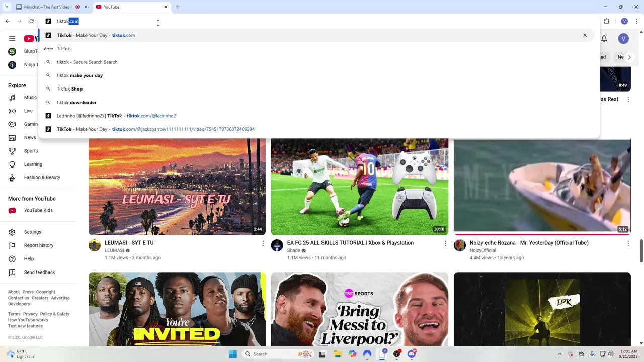The height and width of the screenshot is (362, 644).
Task: Open the tab search dropdown in the tab strip
Action: [7, 7]
